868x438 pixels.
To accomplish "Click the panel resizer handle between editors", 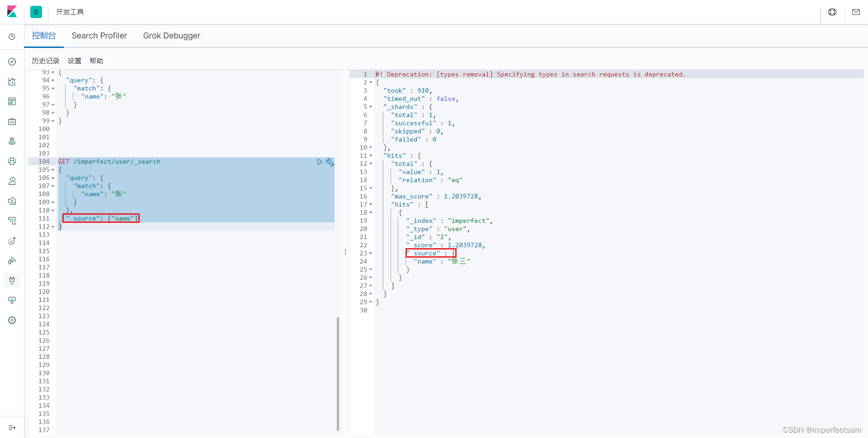I will (345, 252).
